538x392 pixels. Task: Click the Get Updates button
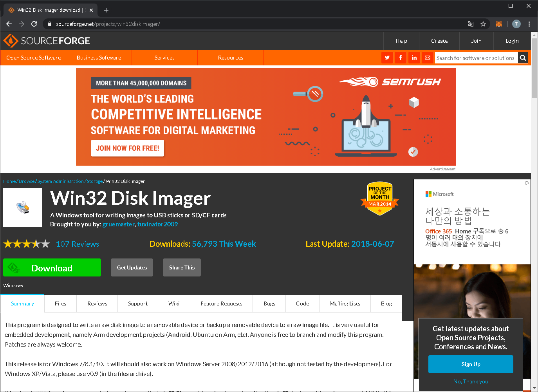click(x=132, y=267)
